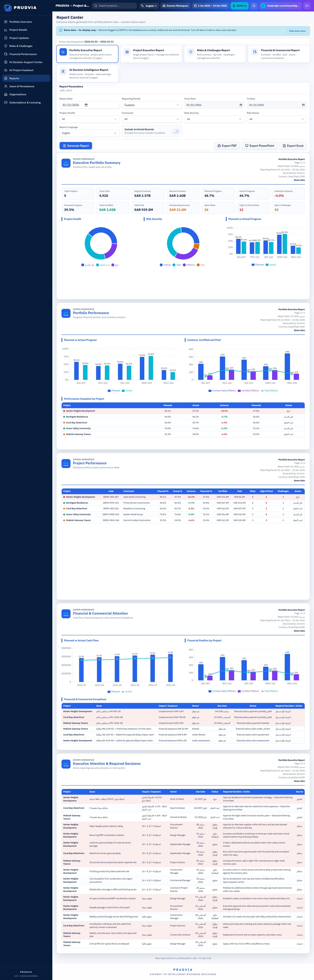
Task: Click Planned blue swatch in Executive Summary chart legend
Action: pyautogui.click(x=253, y=265)
